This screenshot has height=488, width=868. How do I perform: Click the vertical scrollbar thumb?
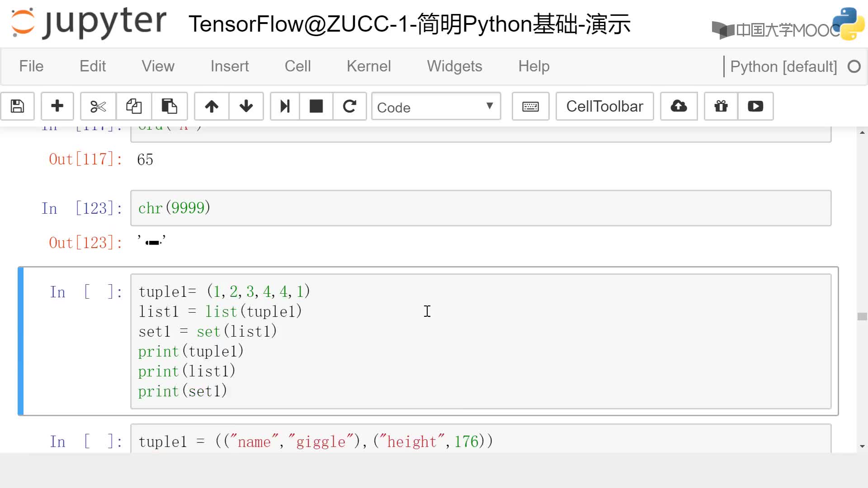click(862, 316)
